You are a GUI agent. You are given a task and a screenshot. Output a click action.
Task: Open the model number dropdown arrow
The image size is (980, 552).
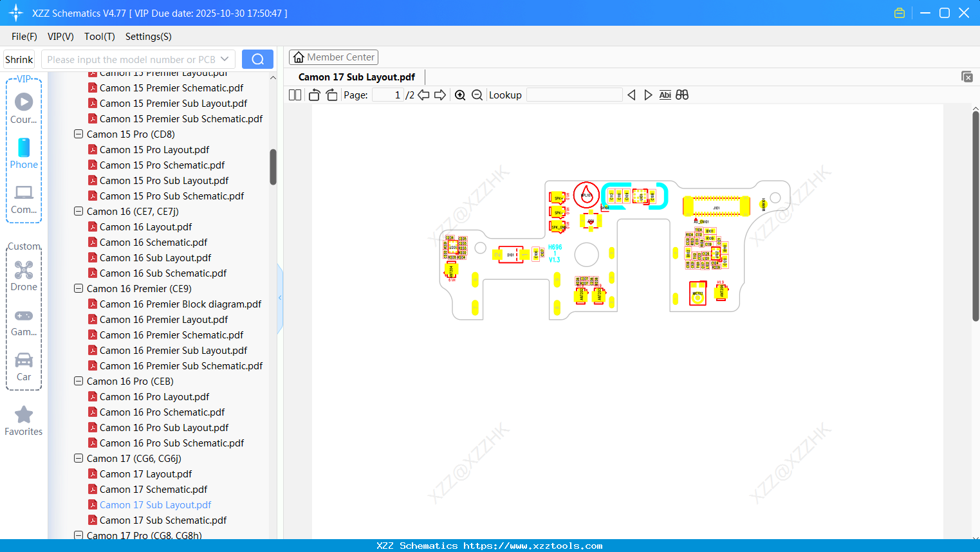[x=225, y=59]
